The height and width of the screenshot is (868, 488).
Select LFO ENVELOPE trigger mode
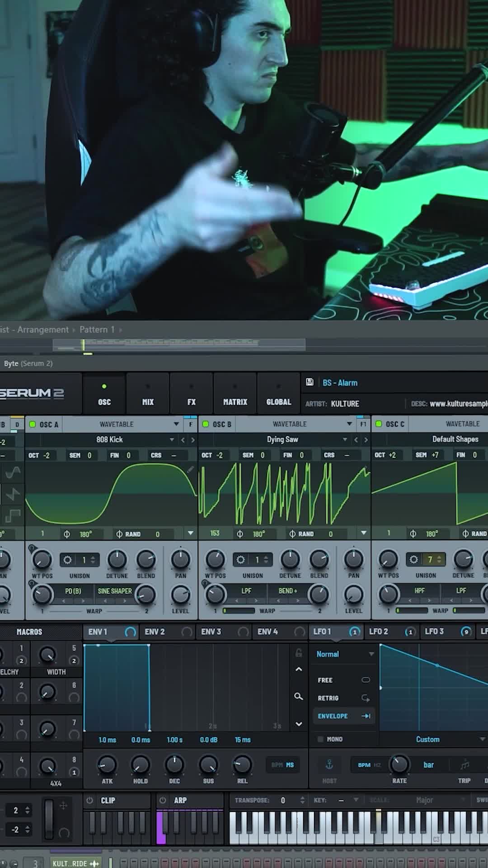coord(343,716)
